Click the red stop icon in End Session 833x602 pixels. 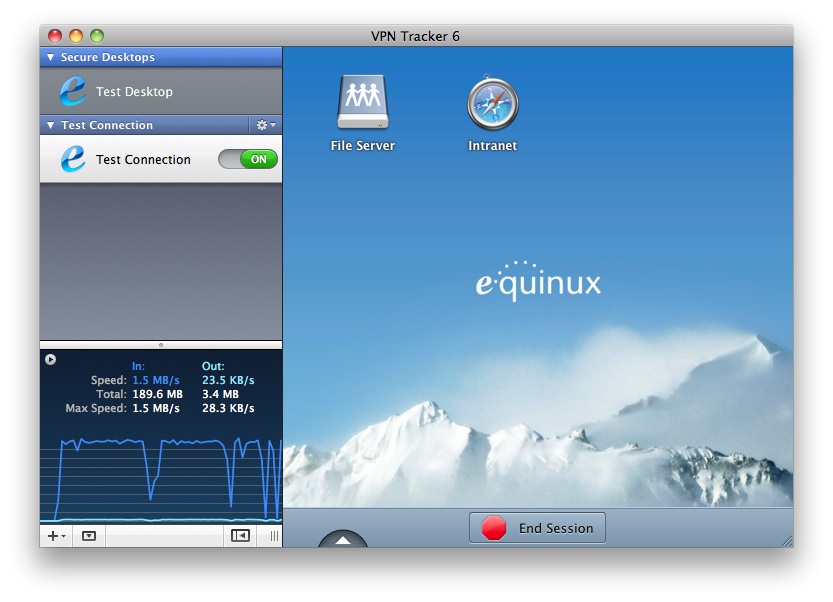[494, 528]
